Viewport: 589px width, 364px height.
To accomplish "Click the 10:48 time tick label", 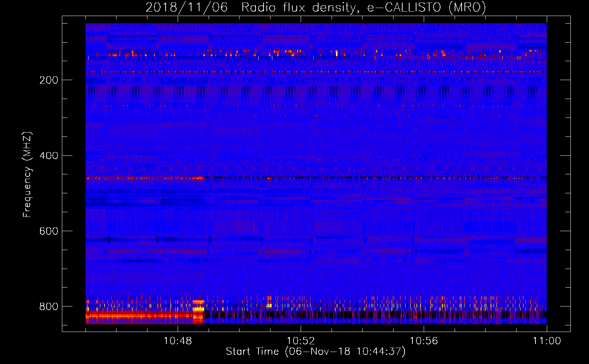I will tap(178, 341).
